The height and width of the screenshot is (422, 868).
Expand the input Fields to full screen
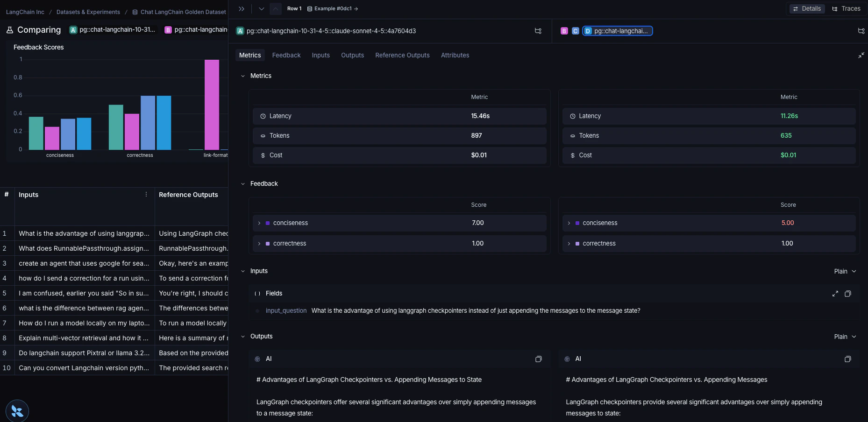835,294
